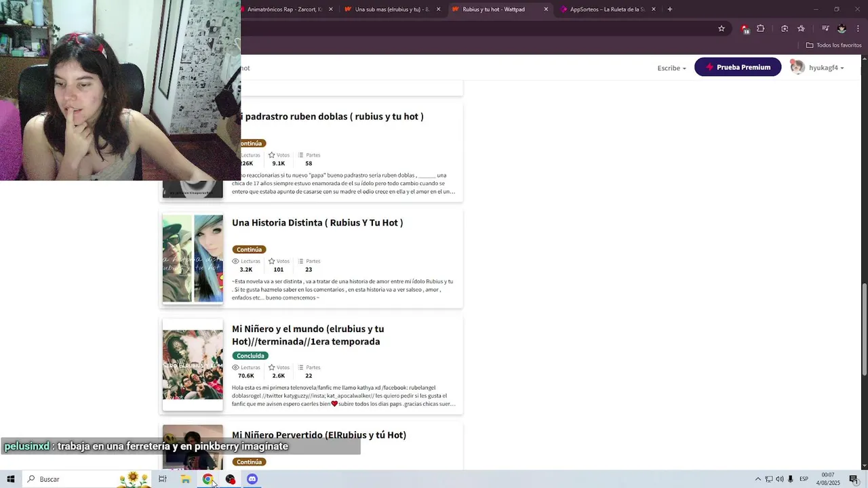The image size is (868, 488).
Task: Click the 23 partes value
Action: point(309,270)
